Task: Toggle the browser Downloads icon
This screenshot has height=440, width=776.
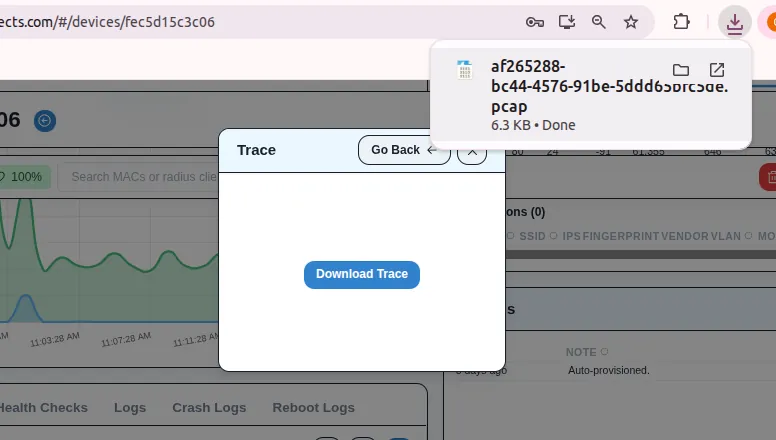Action: coord(734,22)
